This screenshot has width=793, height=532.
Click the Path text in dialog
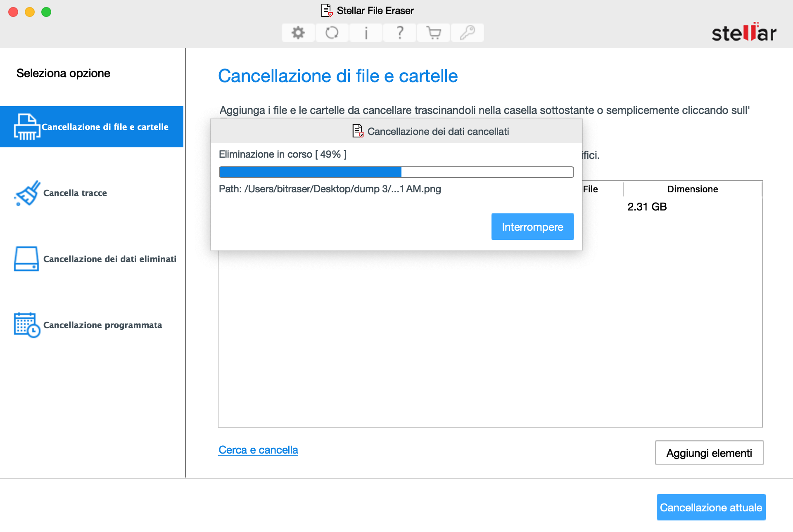(x=330, y=189)
